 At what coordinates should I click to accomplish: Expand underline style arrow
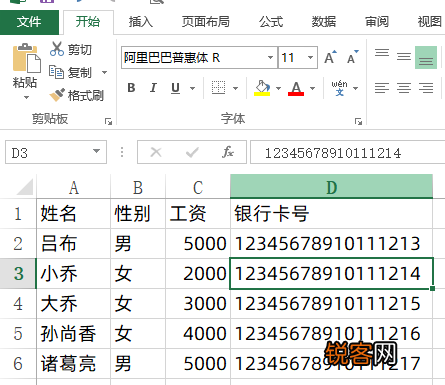[192, 88]
